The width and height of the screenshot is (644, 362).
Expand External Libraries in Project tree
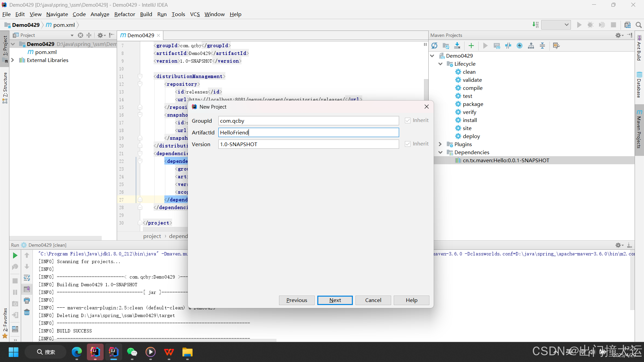click(x=13, y=60)
